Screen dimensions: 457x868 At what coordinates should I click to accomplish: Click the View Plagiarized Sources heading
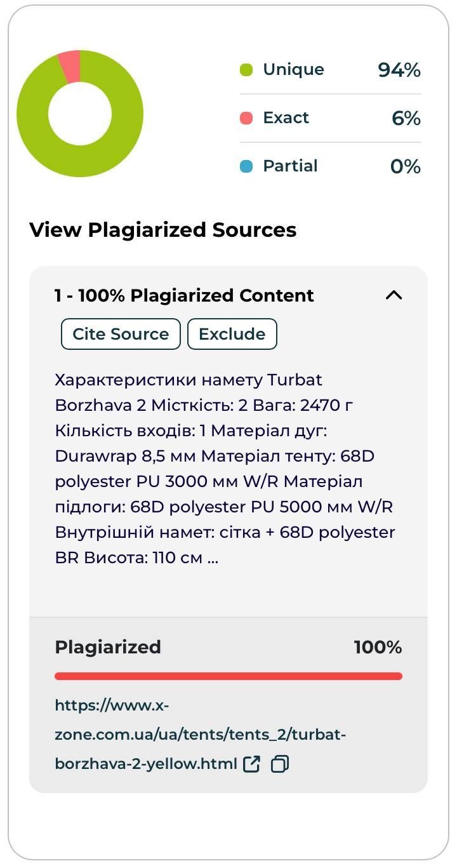[163, 230]
